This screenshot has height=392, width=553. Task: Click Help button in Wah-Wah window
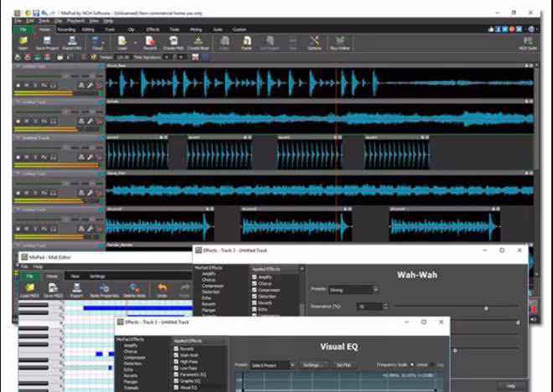coord(510,385)
